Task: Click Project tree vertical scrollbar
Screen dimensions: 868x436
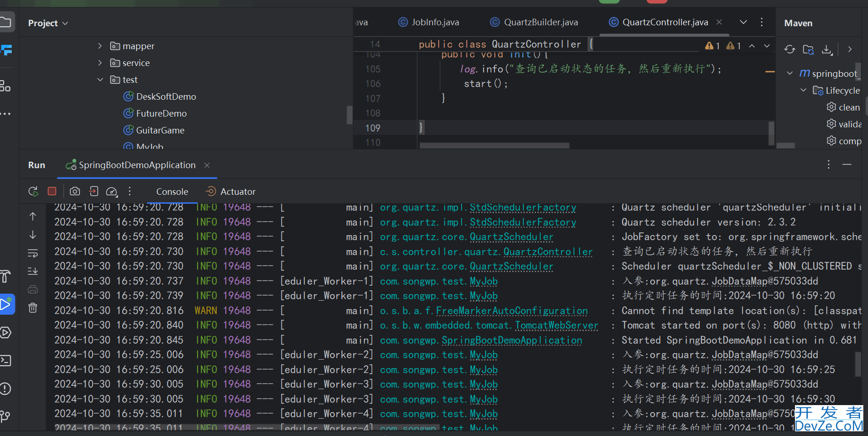Action: (x=349, y=115)
